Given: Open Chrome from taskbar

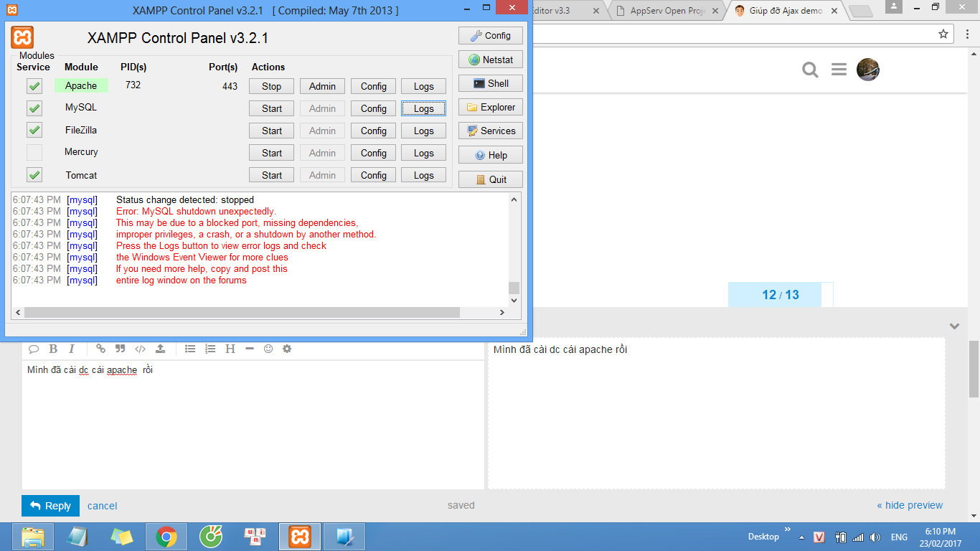Looking at the screenshot, I should click(166, 537).
